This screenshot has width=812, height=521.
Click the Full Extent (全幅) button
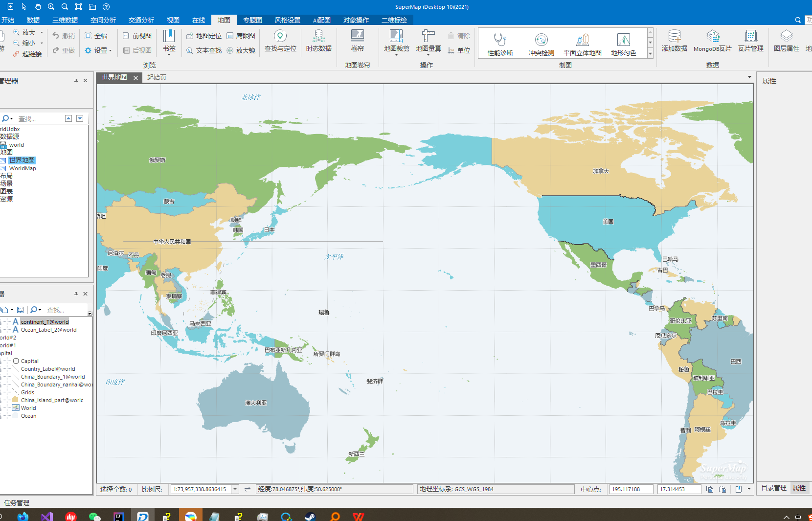click(96, 36)
